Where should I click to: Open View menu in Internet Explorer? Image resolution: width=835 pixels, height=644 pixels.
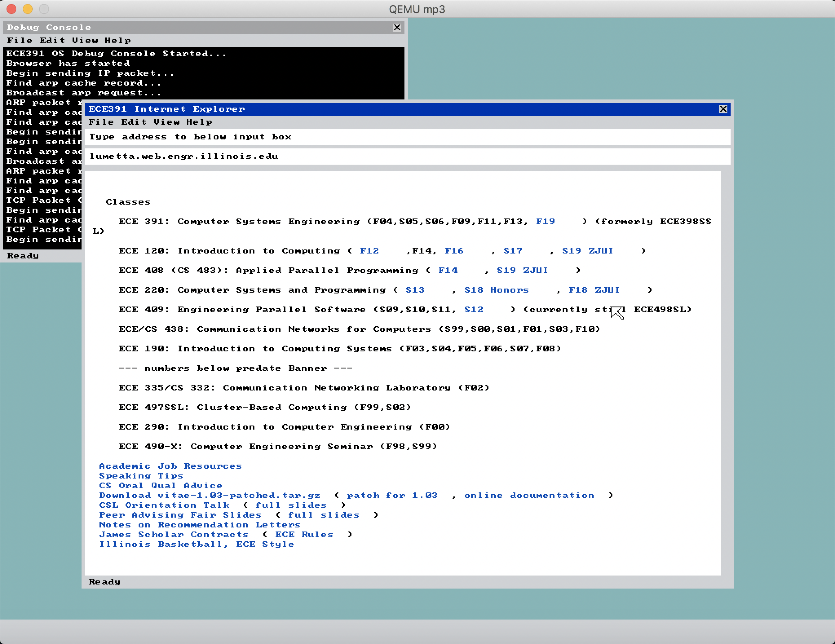point(166,122)
